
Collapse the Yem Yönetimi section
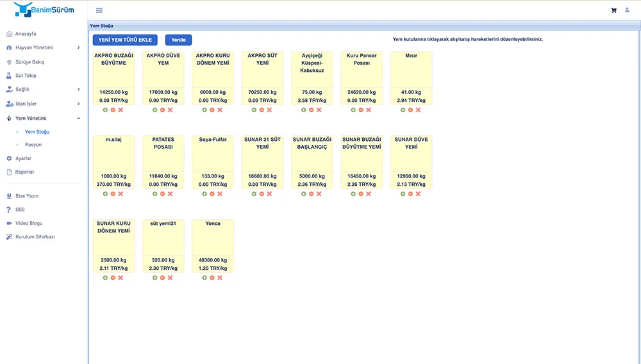[x=43, y=118]
